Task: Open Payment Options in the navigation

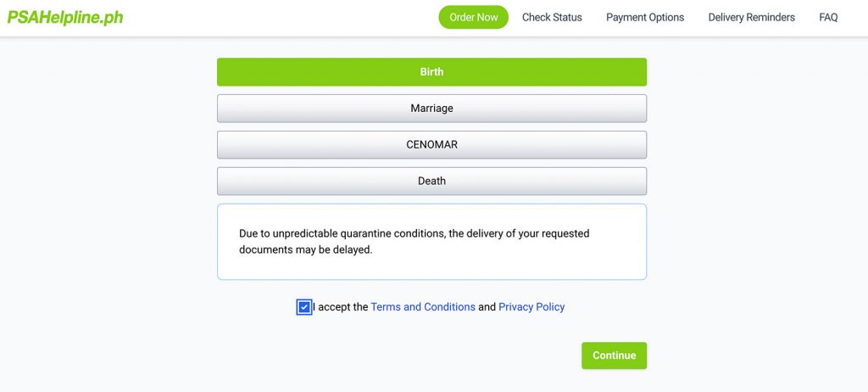Action: tap(645, 17)
